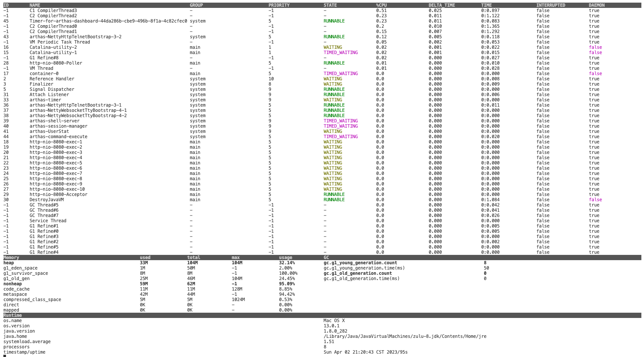Select the http-nio-8080-Acceptor thread name
The image size is (644, 357).
tap(58, 194)
